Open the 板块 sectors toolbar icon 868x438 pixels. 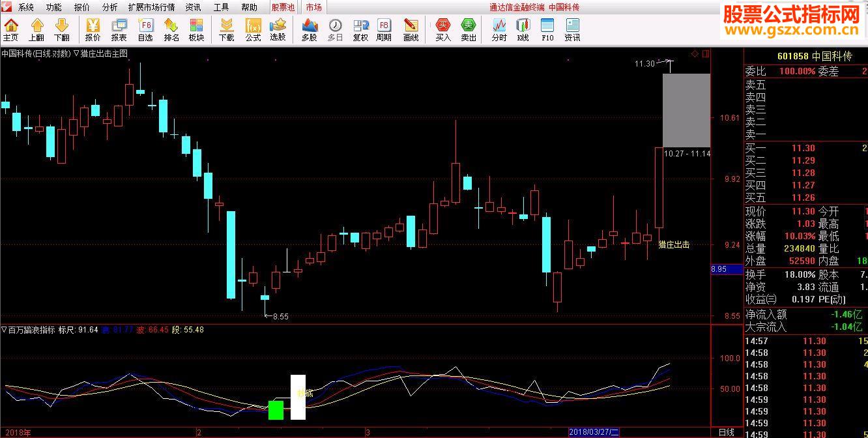pyautogui.click(x=196, y=30)
